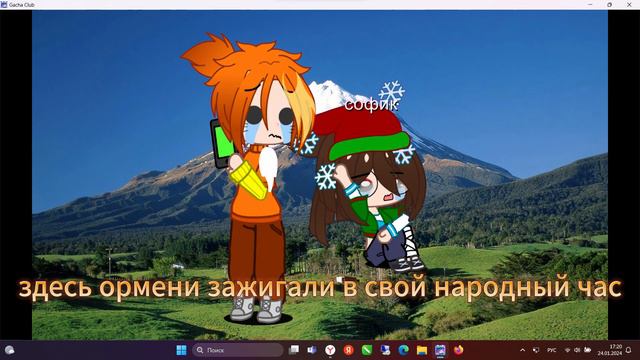640x360 pixels.
Task: Open the green phone app on the taskbar
Action: pyautogui.click(x=367, y=350)
